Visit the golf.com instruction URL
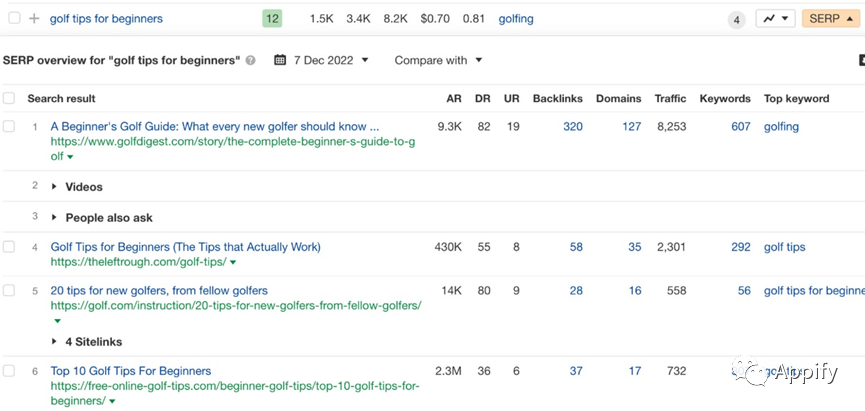The width and height of the screenshot is (865, 411). (236, 305)
